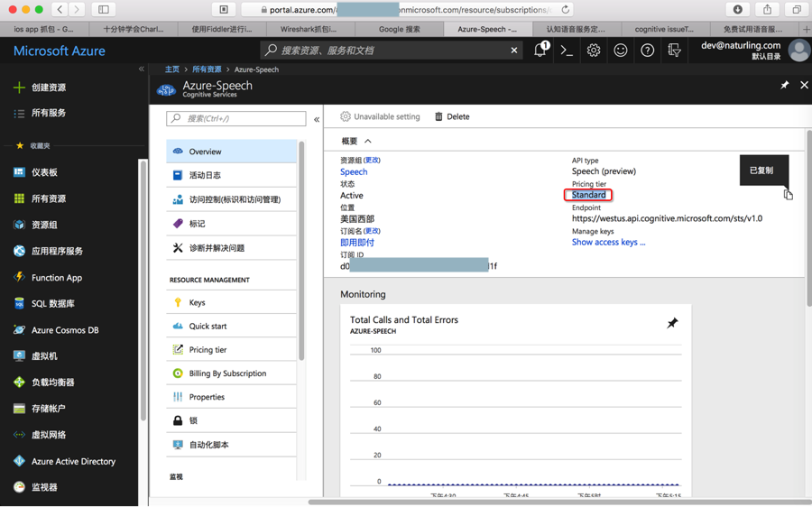Collapse the left Azure sidebar
The height and width of the screenshot is (507, 812).
pyautogui.click(x=142, y=69)
